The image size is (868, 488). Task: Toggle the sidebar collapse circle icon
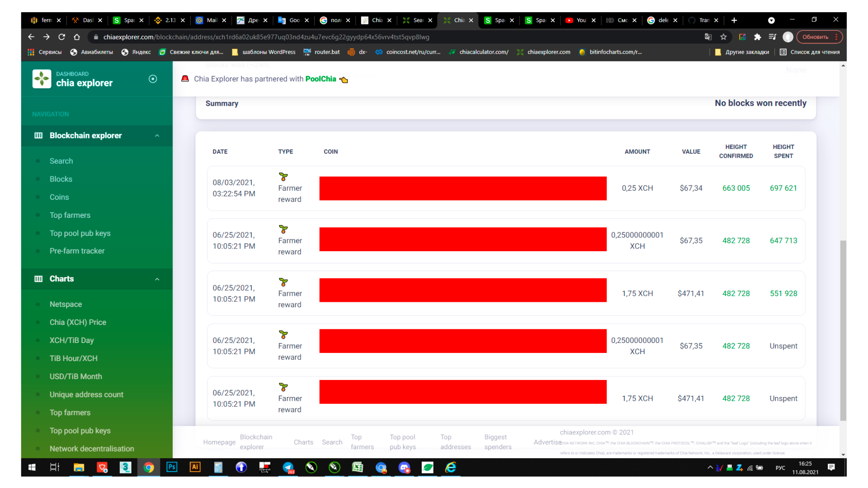pyautogui.click(x=153, y=79)
